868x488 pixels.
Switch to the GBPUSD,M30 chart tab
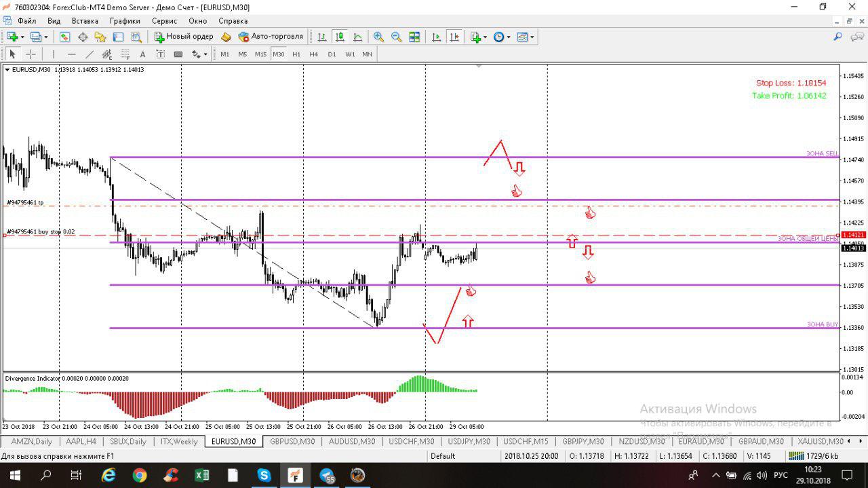point(292,441)
